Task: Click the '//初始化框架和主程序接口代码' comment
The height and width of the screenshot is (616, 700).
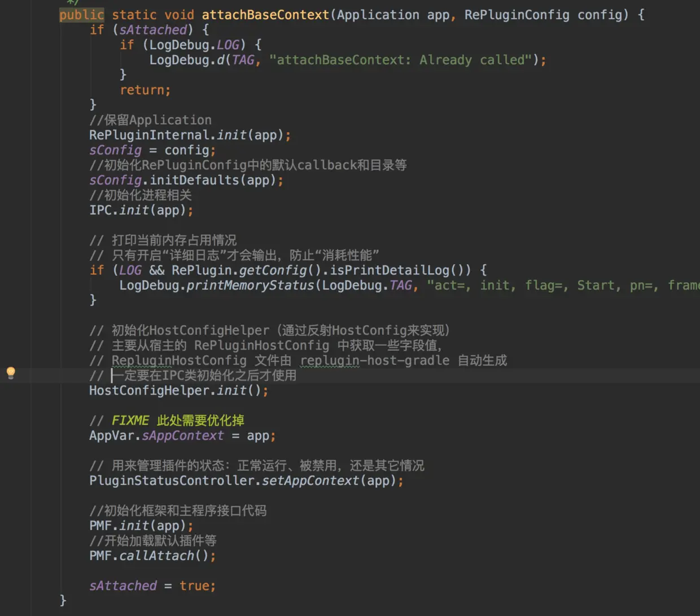Action: coord(178,510)
